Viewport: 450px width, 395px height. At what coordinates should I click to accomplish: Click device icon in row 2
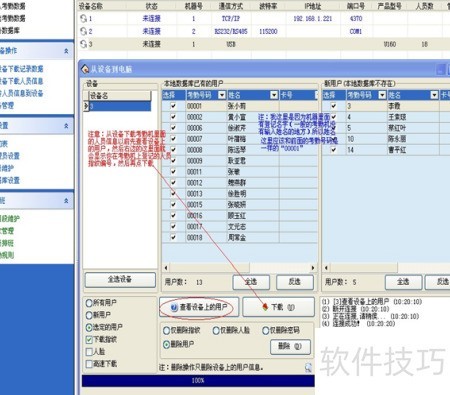[83, 31]
